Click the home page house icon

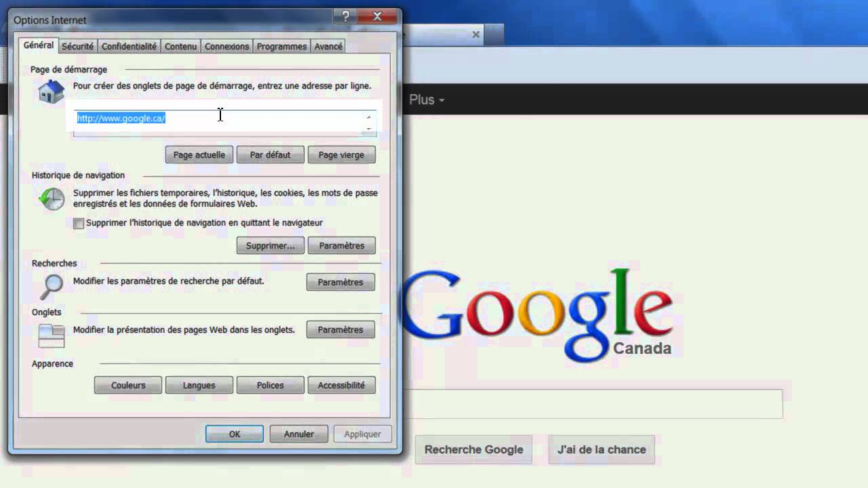pos(51,91)
